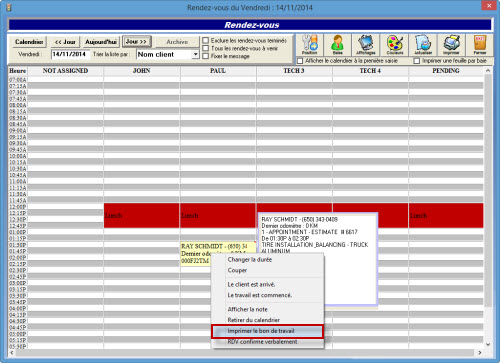Image resolution: width=500 pixels, height=363 pixels.
Task: Click the 12:00P time row label
Action: 18,207
